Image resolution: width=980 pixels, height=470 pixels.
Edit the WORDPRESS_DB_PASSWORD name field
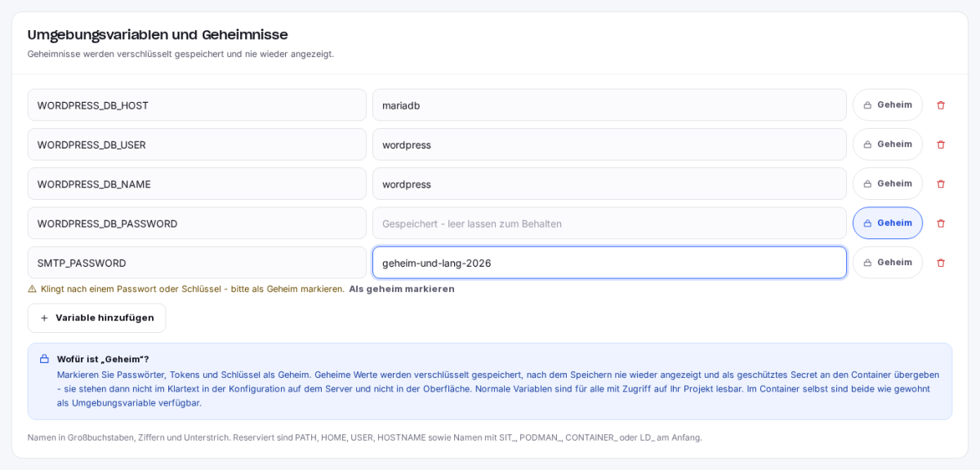click(x=197, y=223)
